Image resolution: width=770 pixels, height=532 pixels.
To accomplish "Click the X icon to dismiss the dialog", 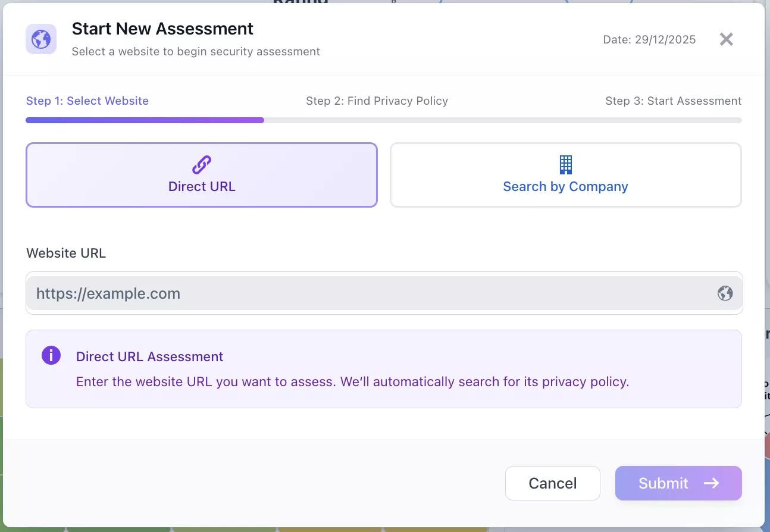I will pyautogui.click(x=726, y=39).
